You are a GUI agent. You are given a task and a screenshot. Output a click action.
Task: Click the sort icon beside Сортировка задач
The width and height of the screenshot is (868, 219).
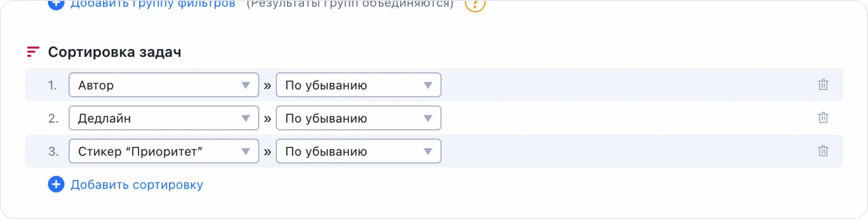[x=33, y=52]
